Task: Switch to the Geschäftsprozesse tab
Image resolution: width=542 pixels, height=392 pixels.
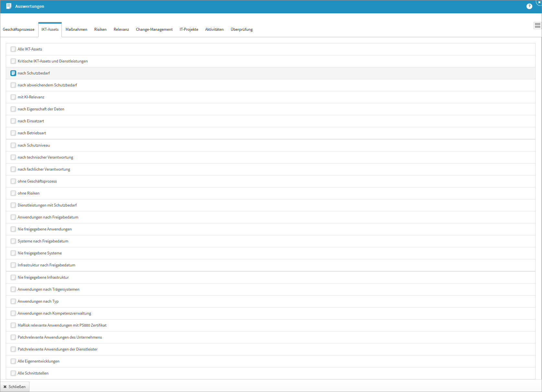Action: coord(18,29)
